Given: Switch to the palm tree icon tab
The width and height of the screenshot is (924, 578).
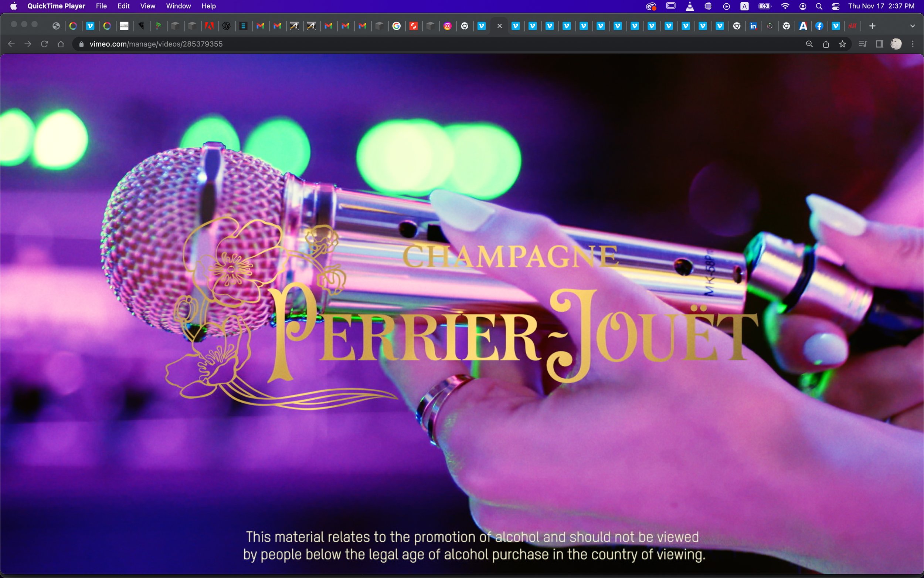Looking at the screenshot, I should [x=158, y=26].
